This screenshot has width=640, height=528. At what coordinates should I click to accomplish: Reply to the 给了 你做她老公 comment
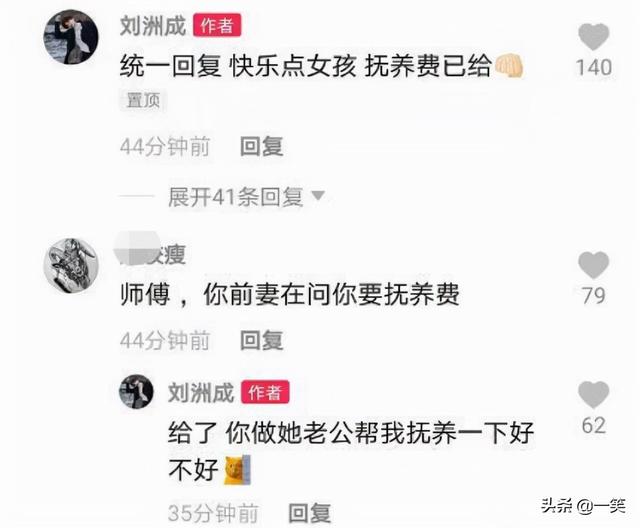309,513
